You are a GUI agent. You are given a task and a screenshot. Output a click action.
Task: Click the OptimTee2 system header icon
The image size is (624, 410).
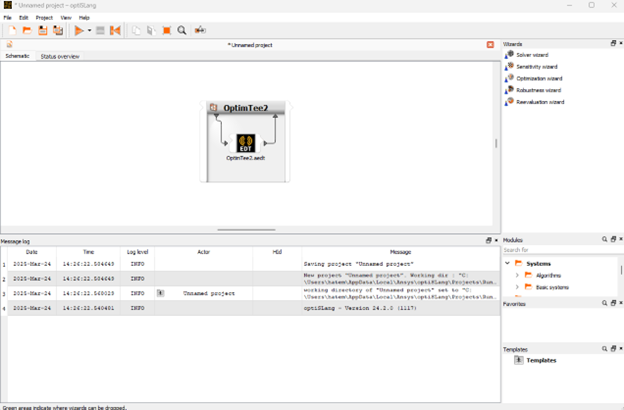[x=214, y=107]
